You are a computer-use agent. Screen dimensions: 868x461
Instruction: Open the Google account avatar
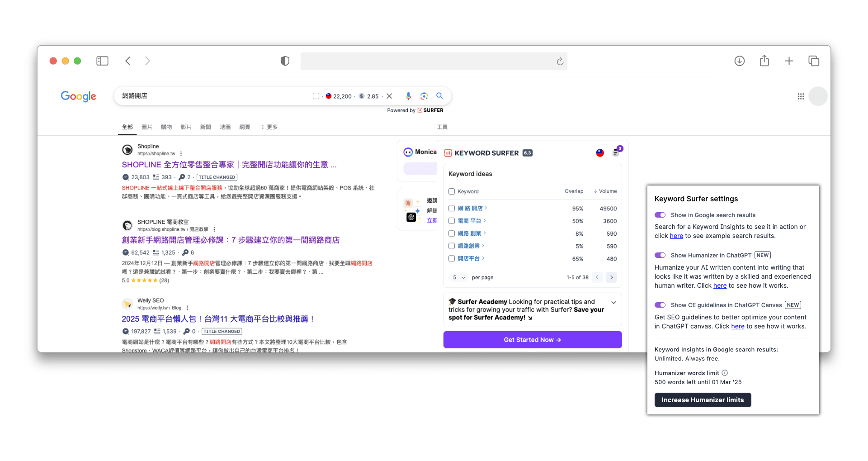pyautogui.click(x=818, y=96)
